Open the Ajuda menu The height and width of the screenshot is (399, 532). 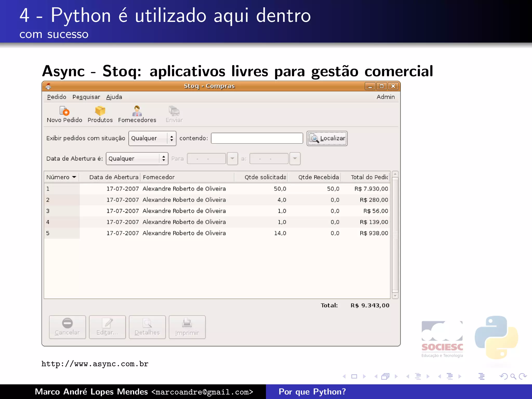[114, 97]
